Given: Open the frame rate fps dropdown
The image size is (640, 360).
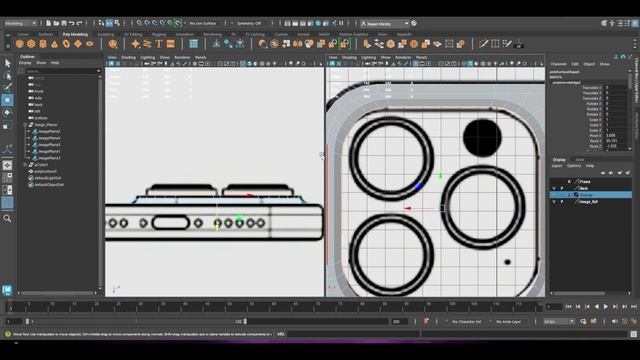Looking at the screenshot, I should pos(558,322).
